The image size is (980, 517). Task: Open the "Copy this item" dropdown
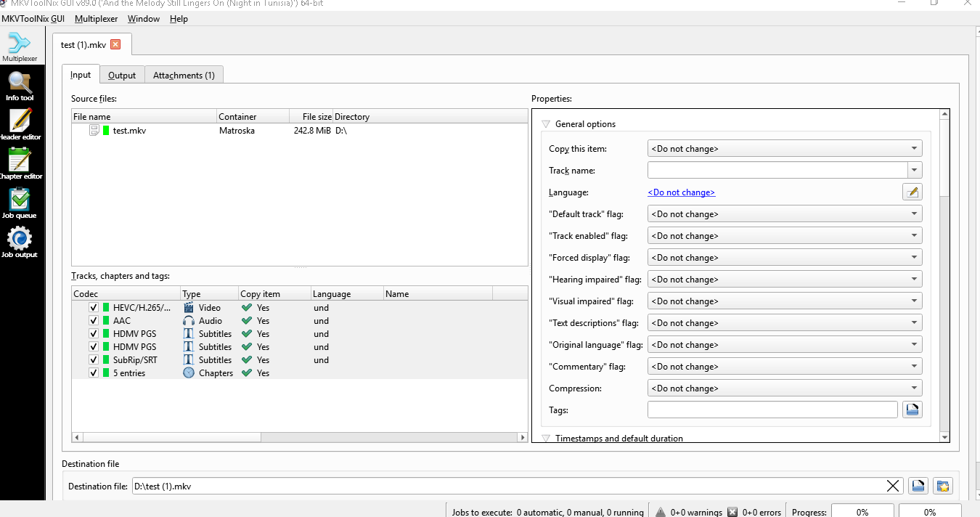coord(784,149)
